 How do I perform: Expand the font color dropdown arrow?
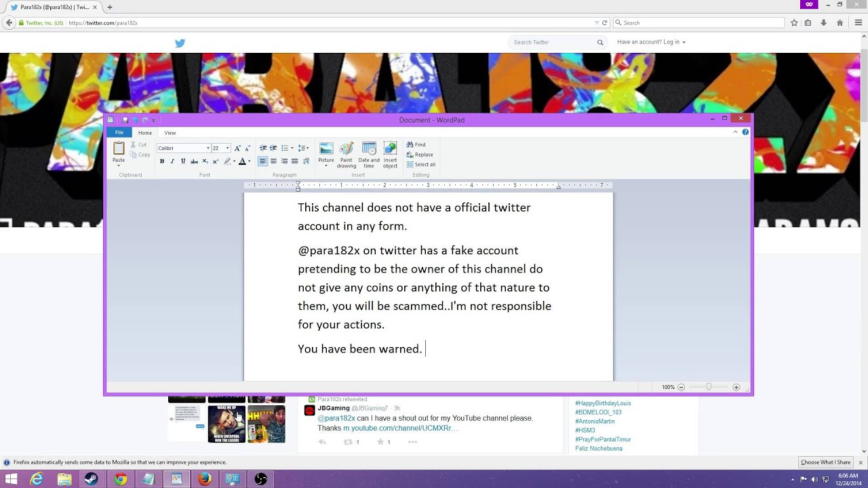[x=249, y=161]
